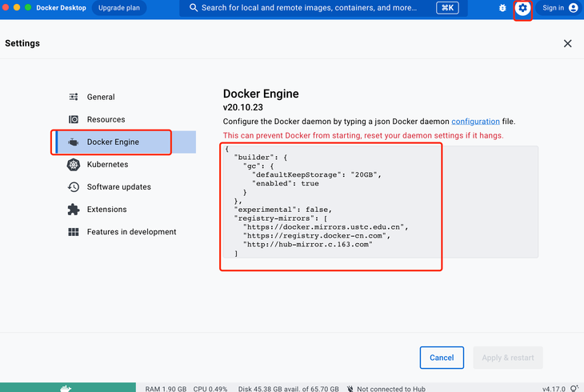The width and height of the screenshot is (584, 392).
Task: Click the red daemon warning message
Action: coord(363,136)
